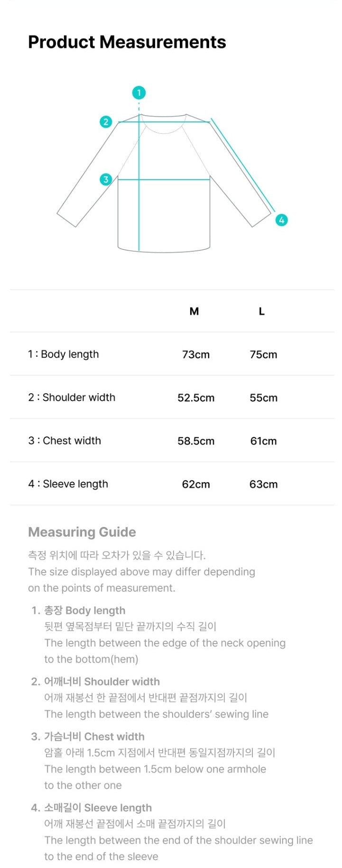Click the Body length row label
The width and height of the screenshot is (342, 868).
pyautogui.click(x=64, y=354)
